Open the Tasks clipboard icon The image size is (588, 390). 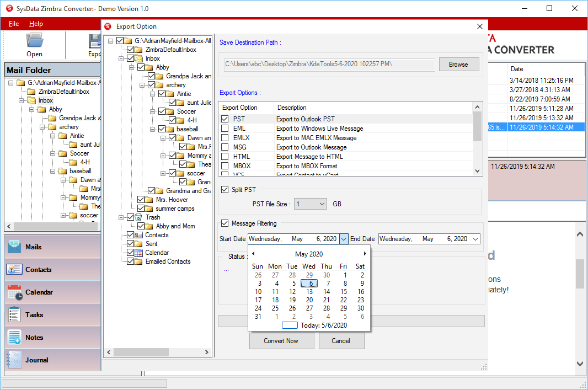click(x=14, y=315)
